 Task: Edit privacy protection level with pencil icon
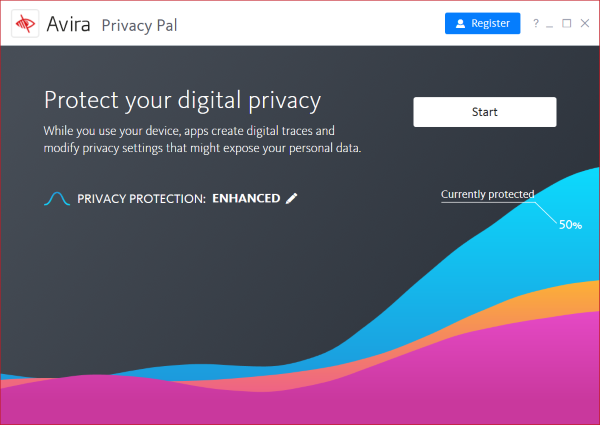tap(292, 198)
